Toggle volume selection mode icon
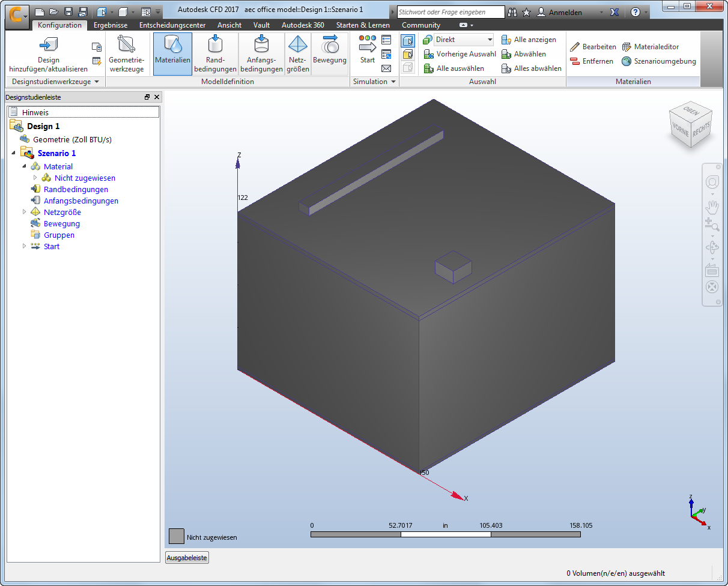Screen dimensions: 728x586 pos(408,40)
